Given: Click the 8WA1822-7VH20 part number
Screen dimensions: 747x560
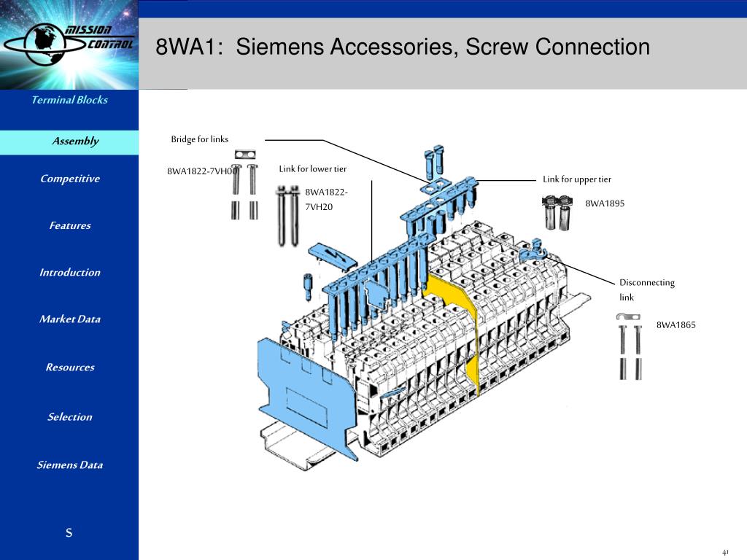Looking at the screenshot, I should coord(326,200).
